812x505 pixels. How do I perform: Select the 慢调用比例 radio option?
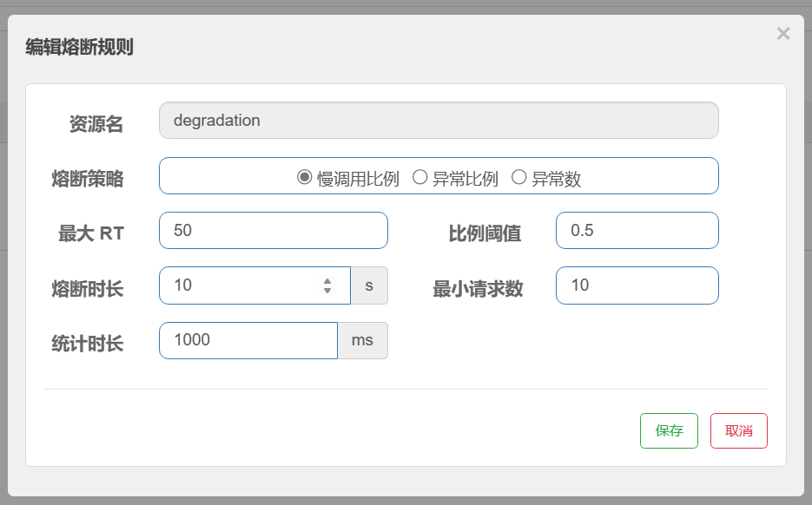pos(305,177)
